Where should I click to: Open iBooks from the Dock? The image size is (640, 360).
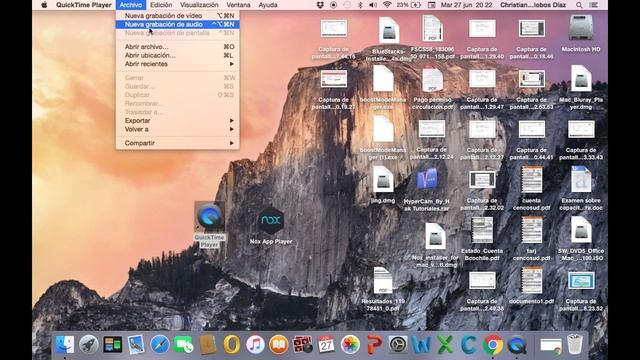click(279, 344)
